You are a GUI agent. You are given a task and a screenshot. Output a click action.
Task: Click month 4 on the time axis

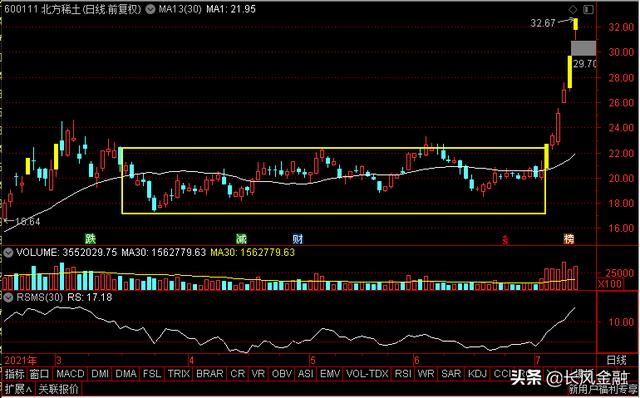[191, 360]
